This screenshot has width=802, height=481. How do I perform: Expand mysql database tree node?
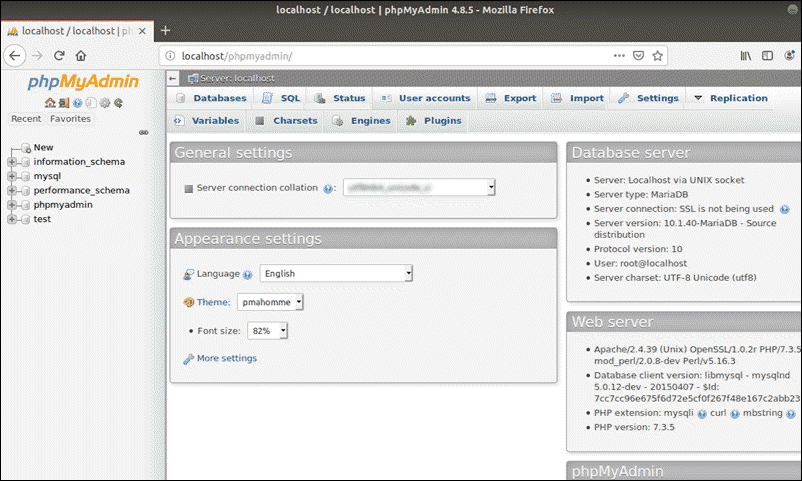click(11, 176)
